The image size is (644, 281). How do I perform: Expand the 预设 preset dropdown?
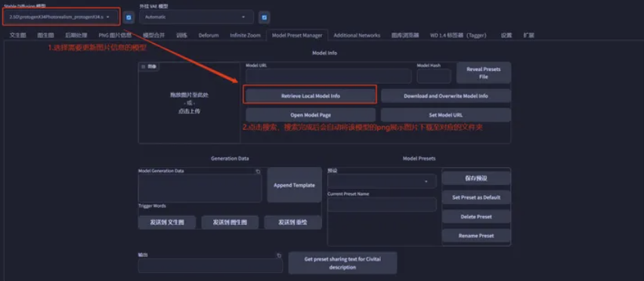[382, 181]
